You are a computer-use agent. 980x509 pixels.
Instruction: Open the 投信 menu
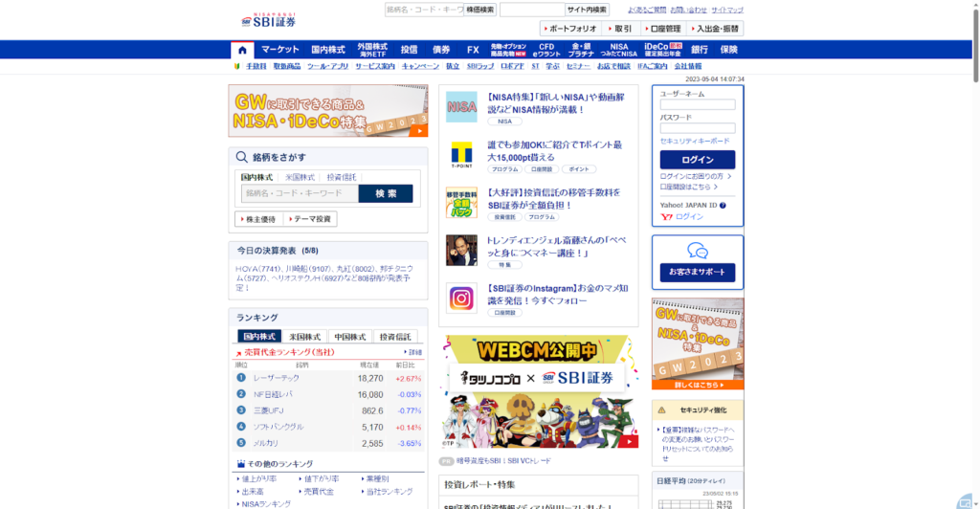(409, 50)
